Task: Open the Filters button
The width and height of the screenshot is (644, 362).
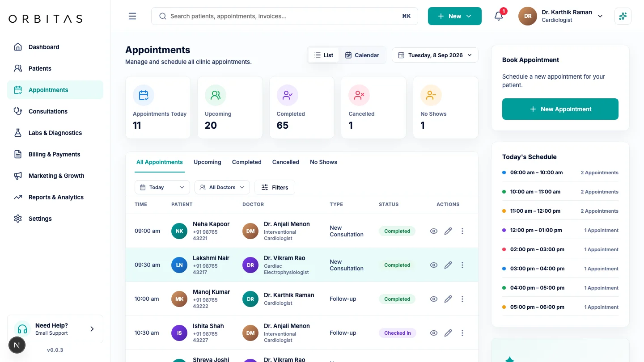Action: (x=275, y=187)
